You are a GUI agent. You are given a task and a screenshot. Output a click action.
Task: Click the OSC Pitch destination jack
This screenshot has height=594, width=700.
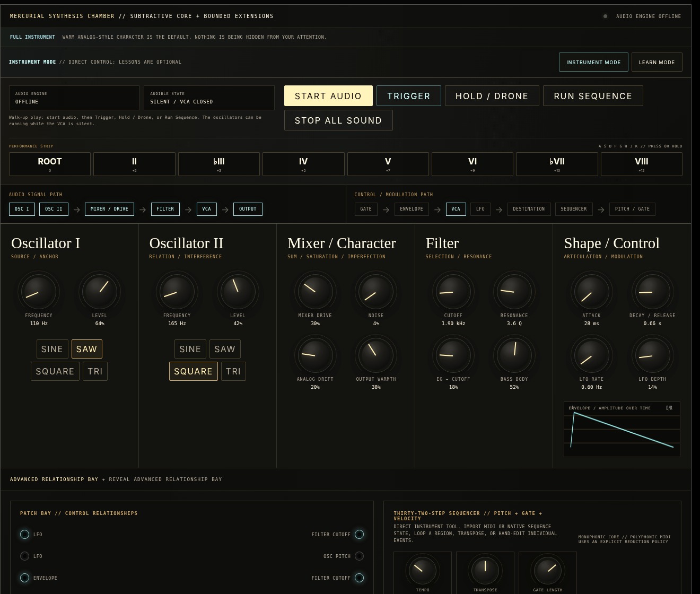click(359, 556)
